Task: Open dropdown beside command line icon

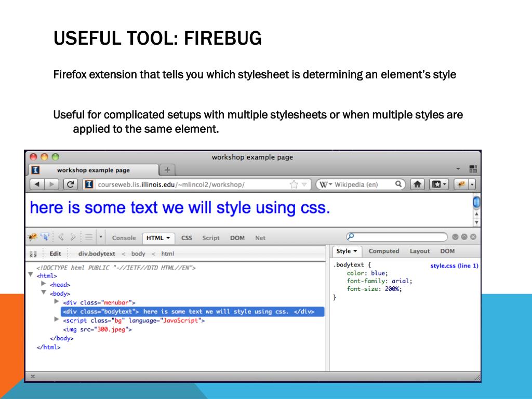Action: click(101, 237)
